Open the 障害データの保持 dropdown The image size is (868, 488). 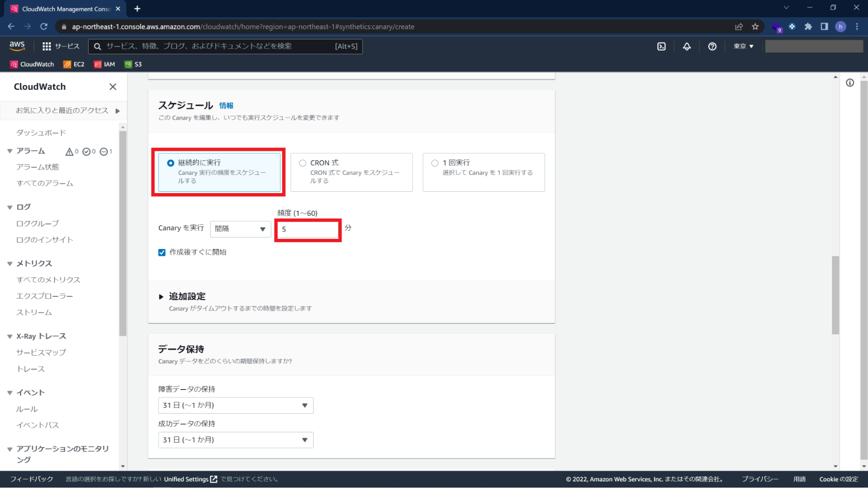point(236,405)
